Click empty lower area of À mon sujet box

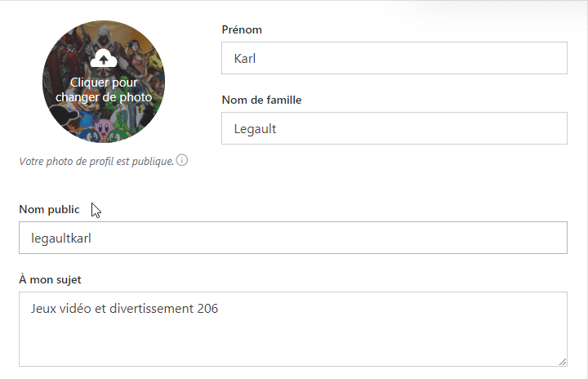click(292, 343)
